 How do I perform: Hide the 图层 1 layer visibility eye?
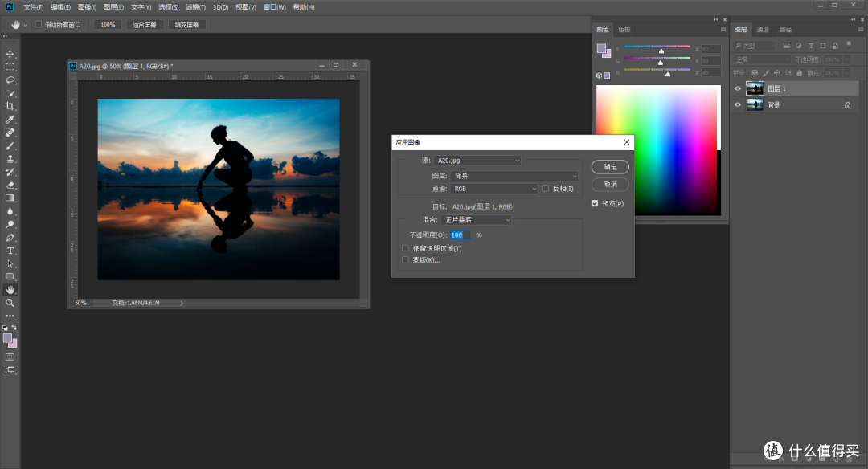click(x=737, y=88)
